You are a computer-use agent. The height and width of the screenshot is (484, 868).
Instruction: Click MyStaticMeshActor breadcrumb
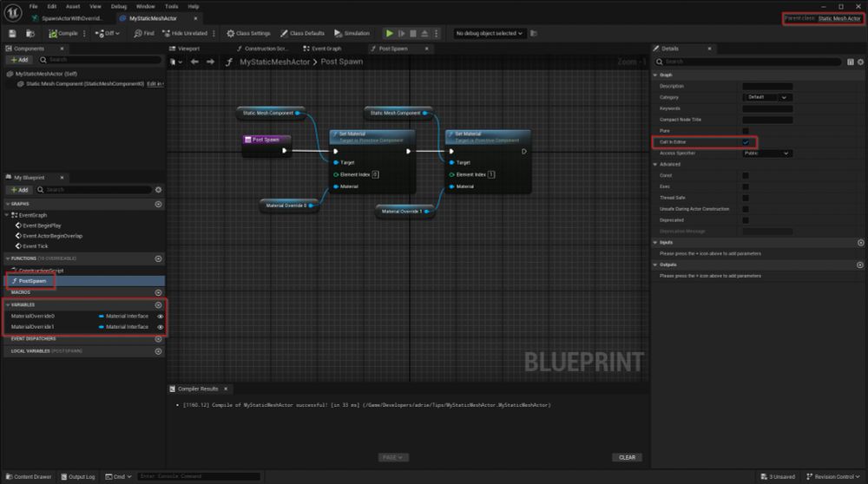tap(274, 62)
